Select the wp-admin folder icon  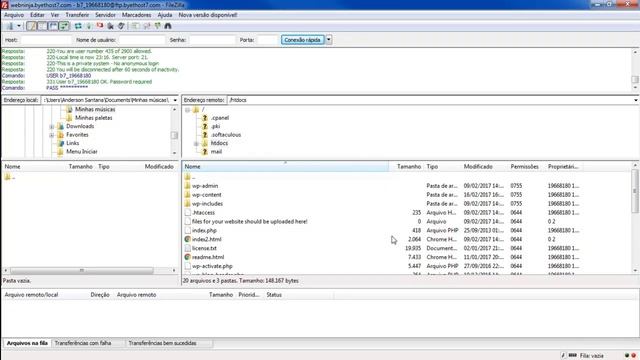188,186
